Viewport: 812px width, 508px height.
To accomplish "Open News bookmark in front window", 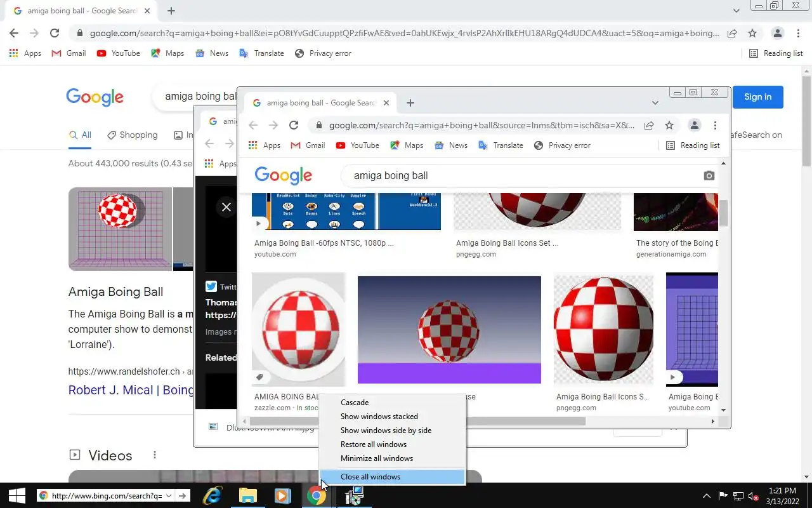I will point(451,145).
